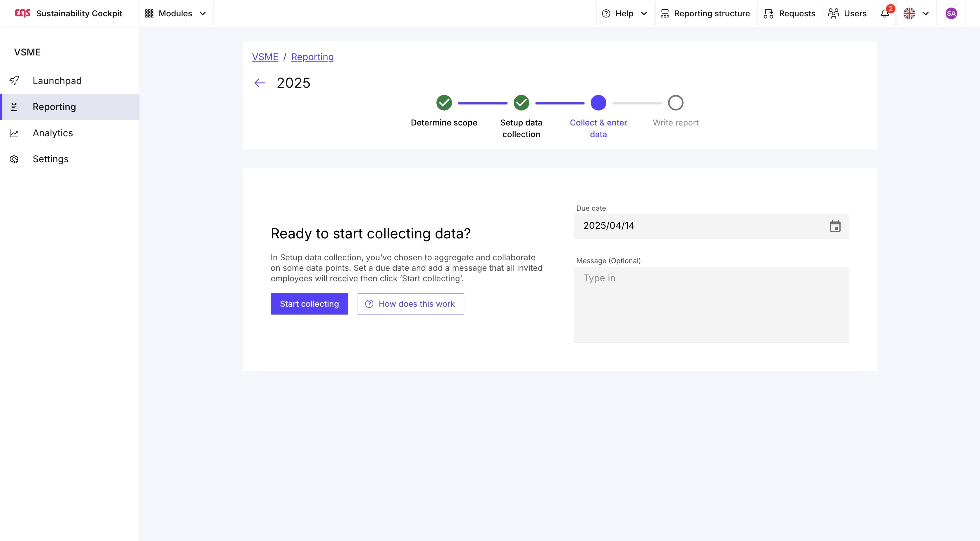Expand the Help menu
This screenshot has width=980, height=541.
click(x=624, y=14)
